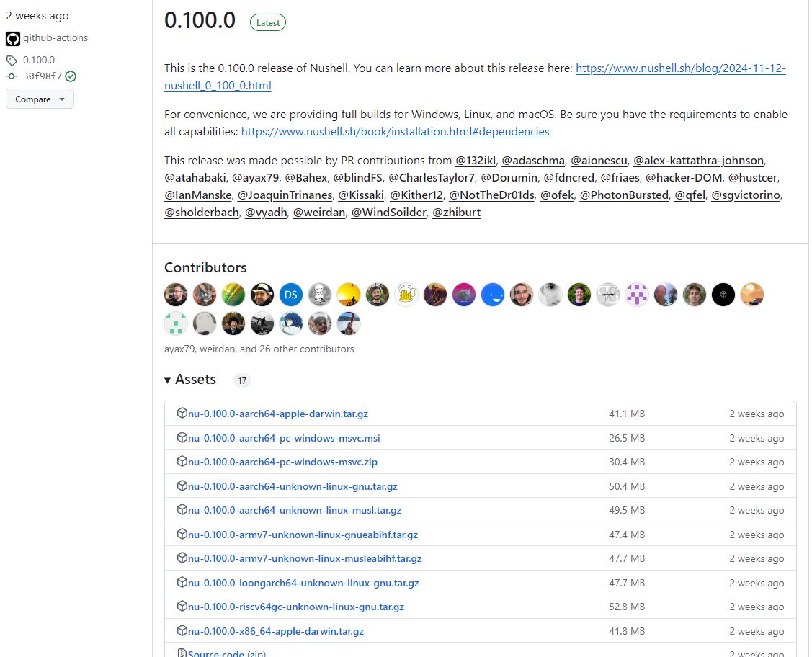Click the package icon for loongarch64 asset
The image size is (812, 657).
click(x=182, y=582)
